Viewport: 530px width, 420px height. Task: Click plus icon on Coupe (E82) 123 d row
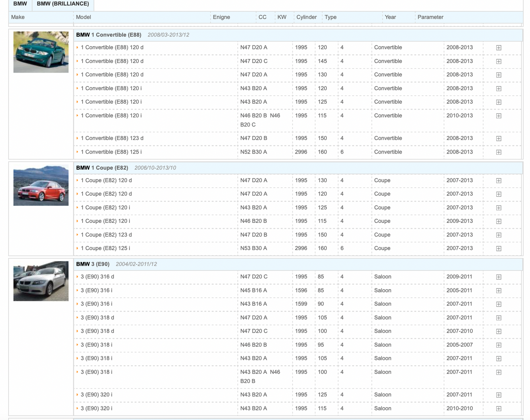(x=498, y=235)
